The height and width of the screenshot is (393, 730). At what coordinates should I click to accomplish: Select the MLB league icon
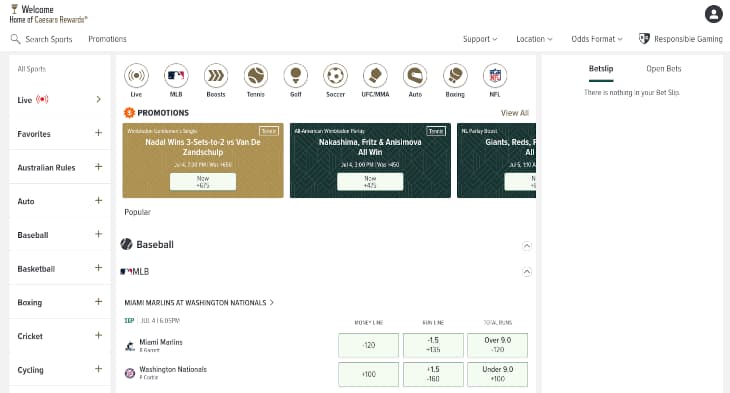pos(176,75)
